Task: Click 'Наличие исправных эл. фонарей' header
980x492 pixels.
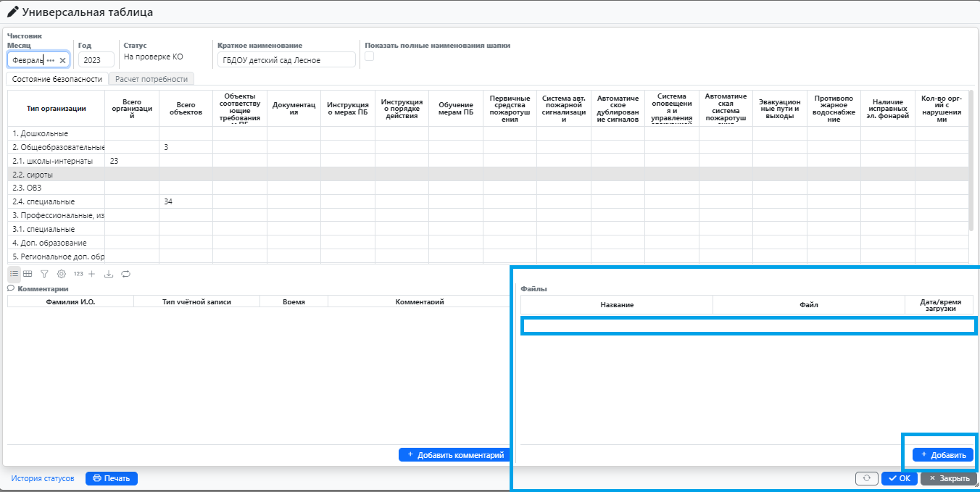Action: [888, 109]
